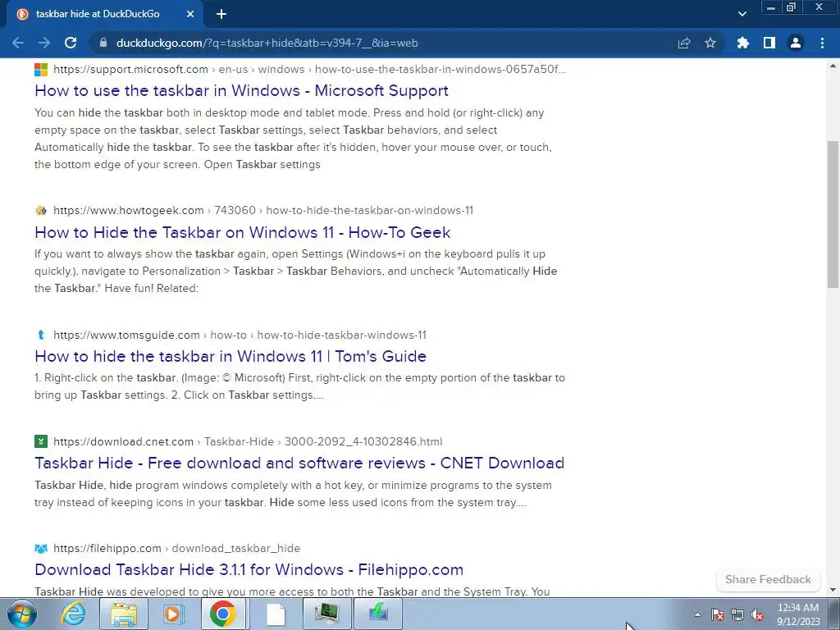Switch to Chrome taskbar button
The image size is (840, 630).
tap(224, 614)
